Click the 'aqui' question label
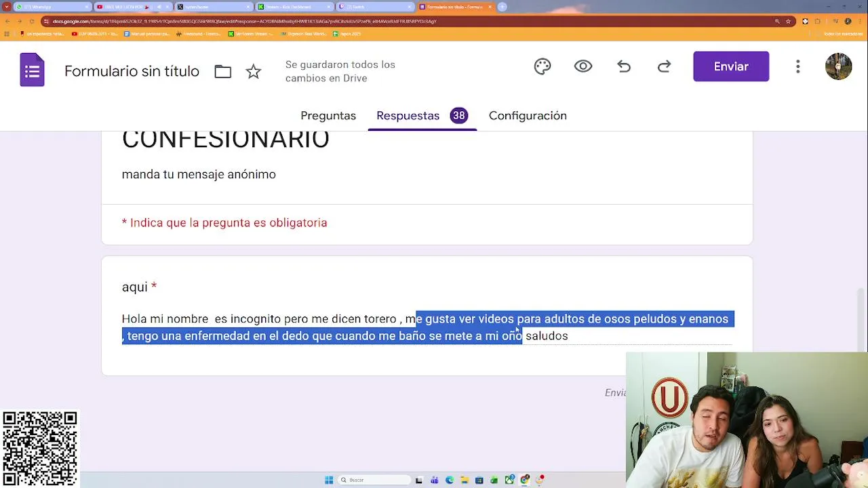The width and height of the screenshot is (868, 488). click(134, 287)
